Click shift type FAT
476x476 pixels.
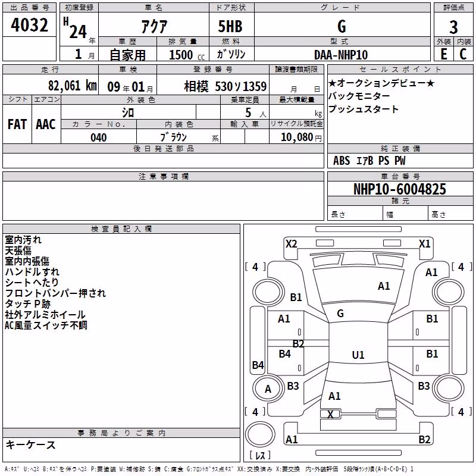[x=17, y=124]
